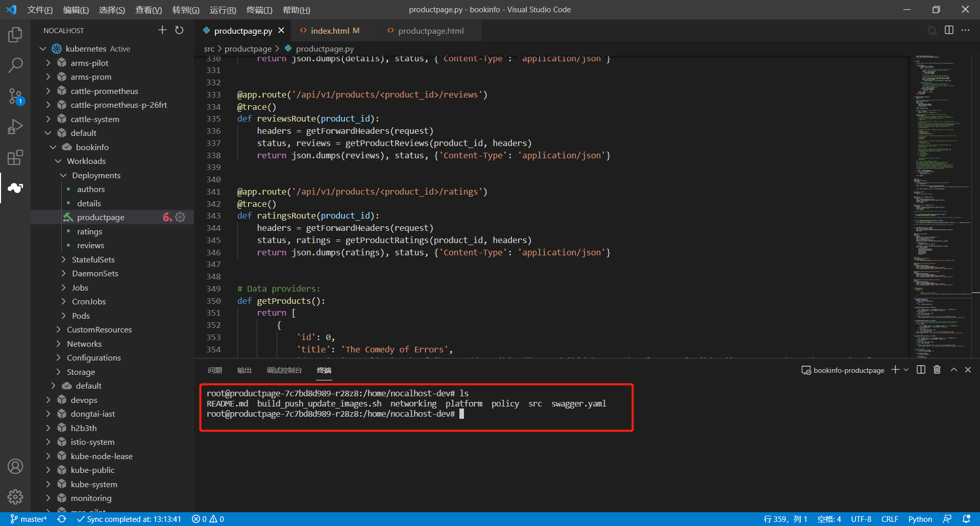Go to line via 行 359, 列 1

coord(785,519)
